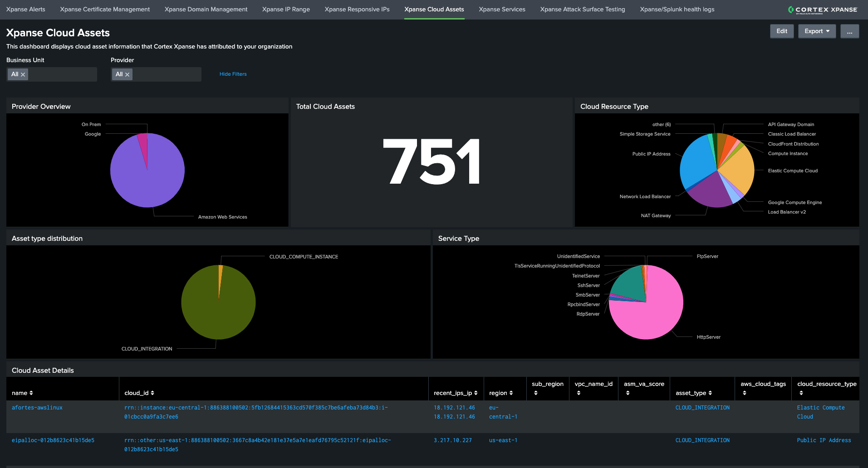The image size is (868, 468).
Task: Click the Edit dashboard button
Action: (782, 31)
